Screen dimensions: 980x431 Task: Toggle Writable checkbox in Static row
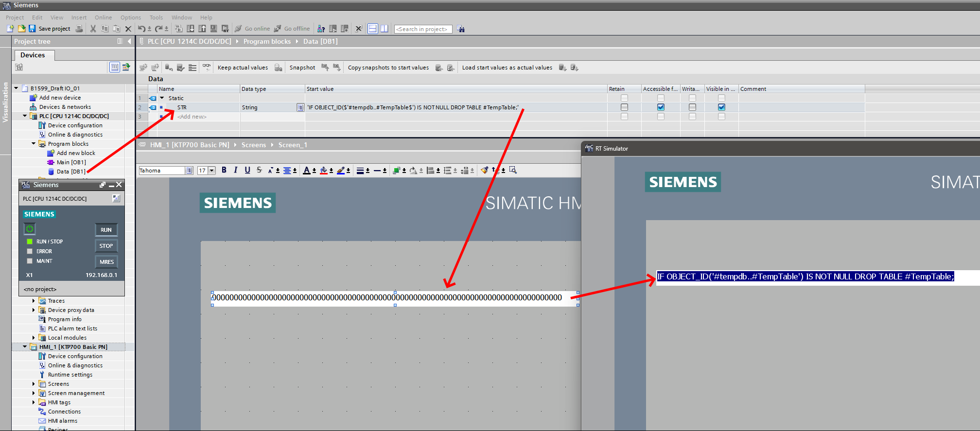692,98
